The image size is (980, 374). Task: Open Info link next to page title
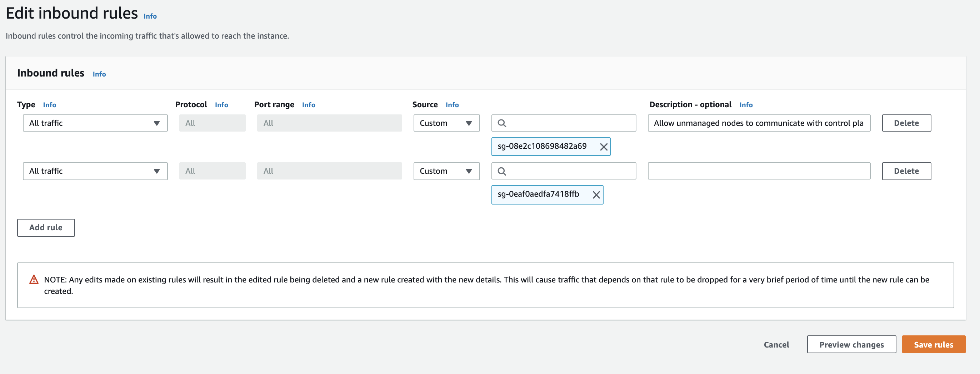tap(150, 16)
